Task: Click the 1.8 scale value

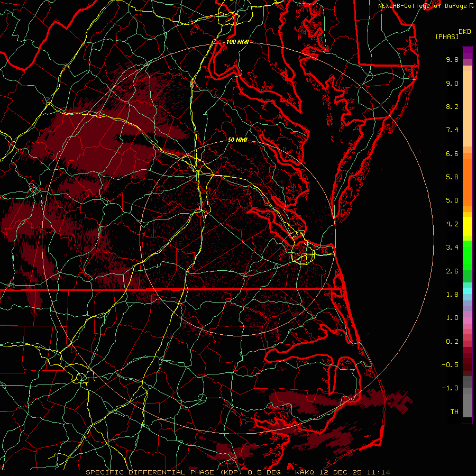Action: [452, 295]
